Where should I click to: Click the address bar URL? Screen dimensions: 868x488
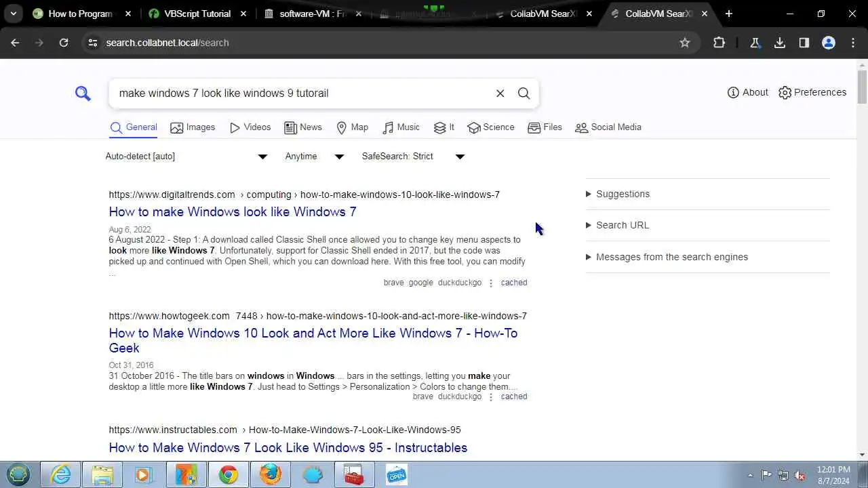(167, 43)
